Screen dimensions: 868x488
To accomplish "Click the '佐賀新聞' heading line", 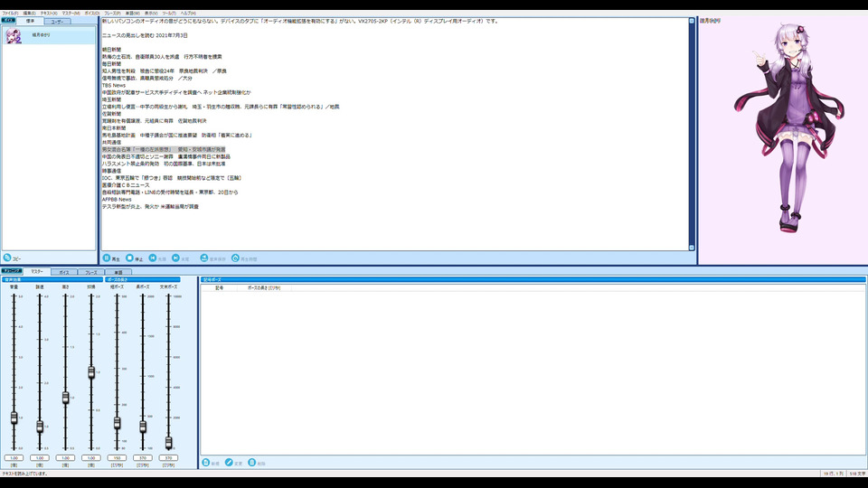I will [x=111, y=114].
